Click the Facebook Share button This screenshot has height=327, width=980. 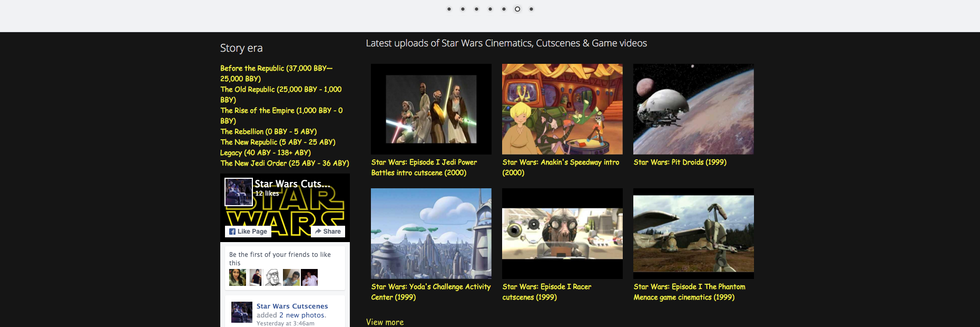[328, 232]
